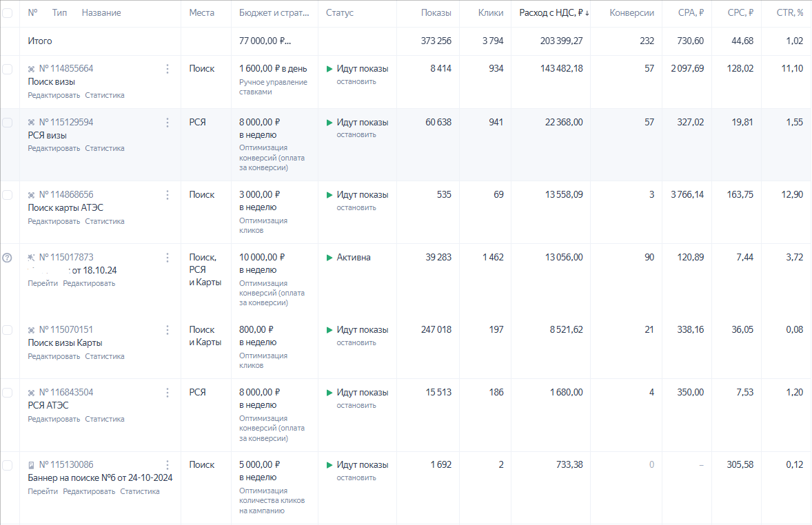Select the checkbox for Поиск визы Карты

click(x=8, y=330)
